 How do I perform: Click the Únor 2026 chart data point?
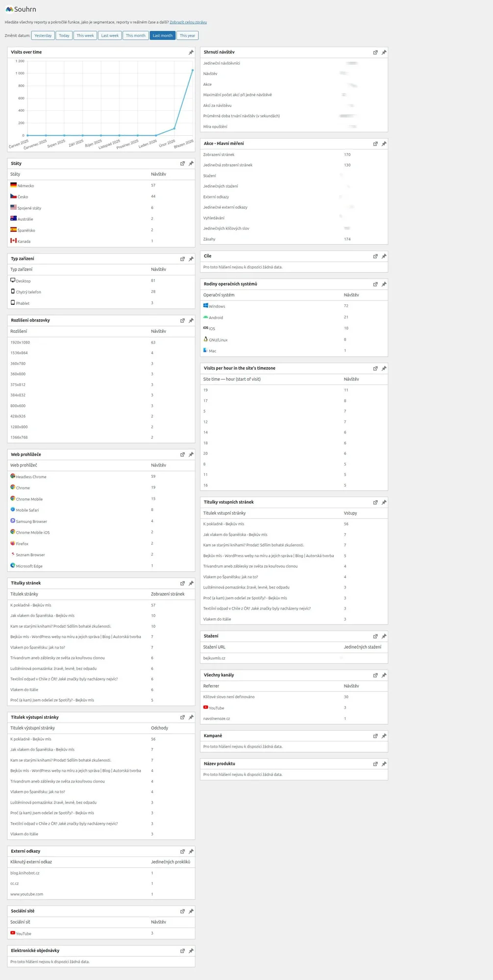coord(174,128)
